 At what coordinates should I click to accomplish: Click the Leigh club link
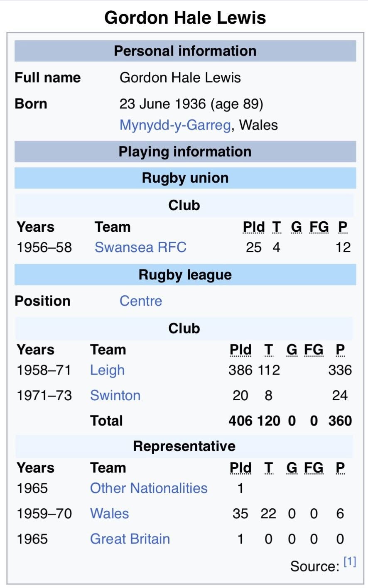(x=107, y=370)
